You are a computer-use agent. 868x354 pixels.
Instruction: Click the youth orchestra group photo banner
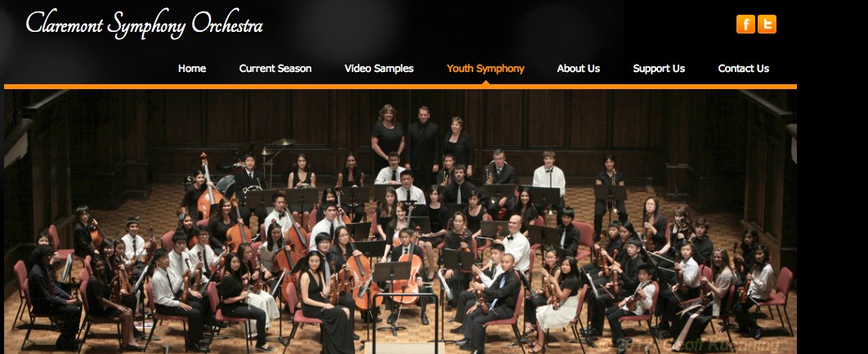click(x=400, y=222)
